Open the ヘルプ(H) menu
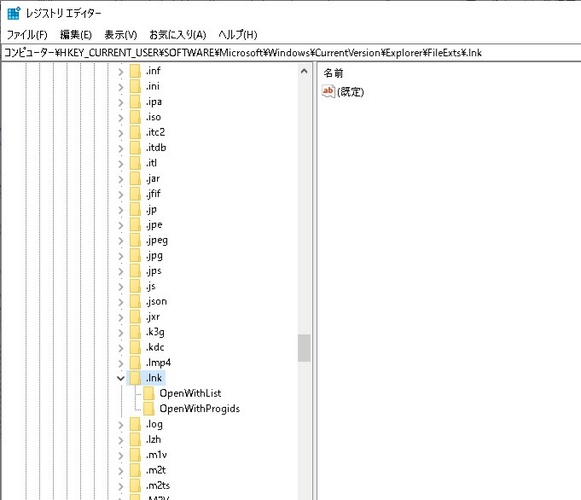The image size is (581, 500). pos(238,35)
